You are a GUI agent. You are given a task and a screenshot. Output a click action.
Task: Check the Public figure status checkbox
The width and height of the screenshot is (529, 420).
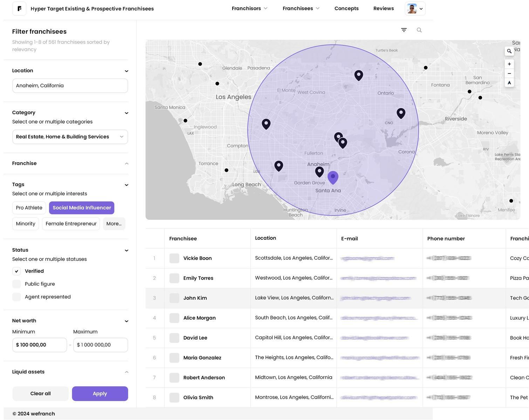click(16, 284)
